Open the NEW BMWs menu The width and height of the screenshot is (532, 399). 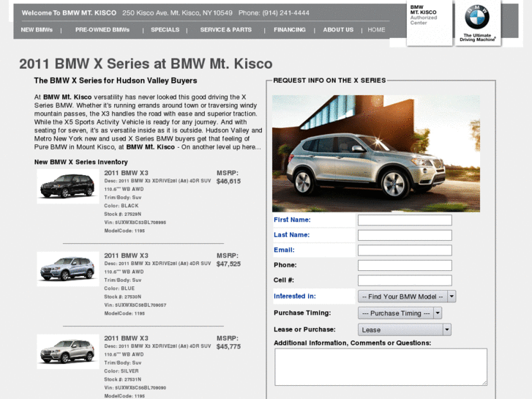[x=37, y=30]
